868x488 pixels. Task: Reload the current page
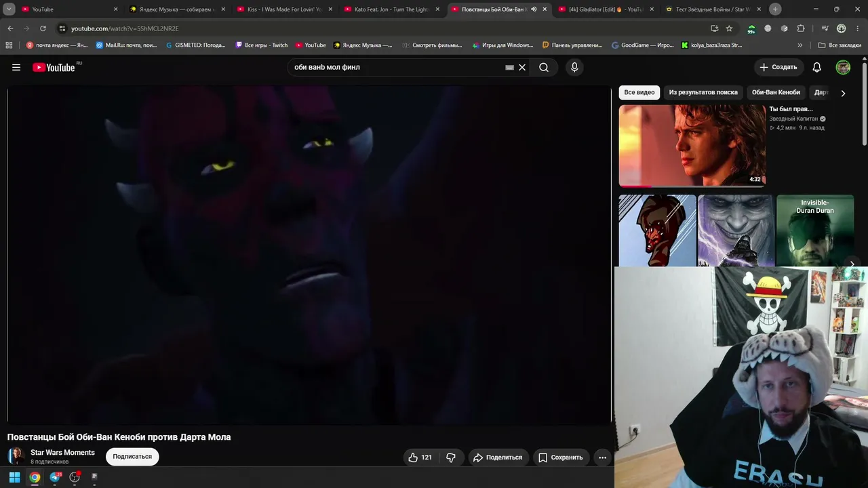43,28
